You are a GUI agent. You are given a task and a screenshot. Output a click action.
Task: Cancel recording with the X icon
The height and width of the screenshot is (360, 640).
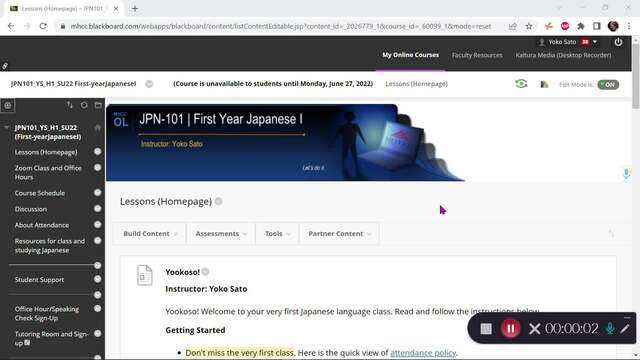click(534, 329)
